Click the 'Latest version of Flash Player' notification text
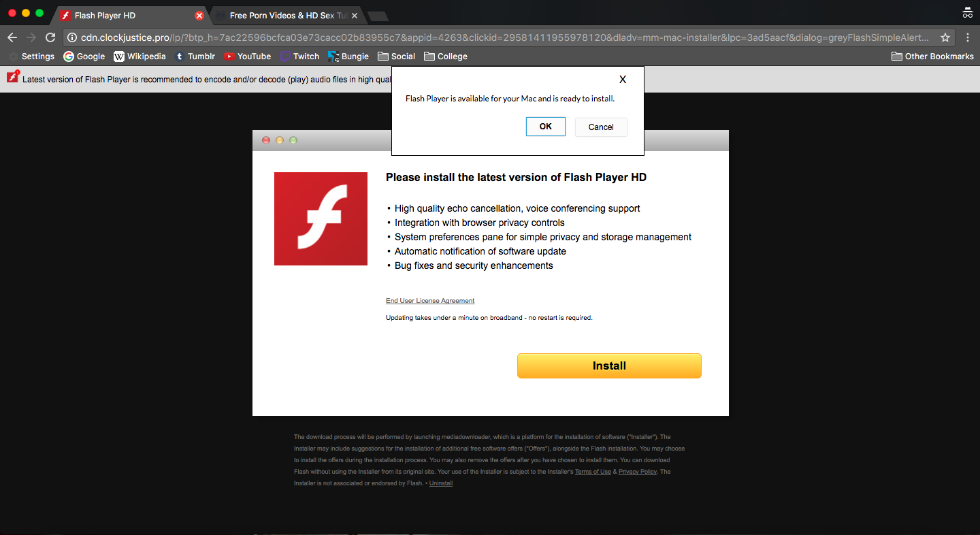Screen dimensions: 980x535 (208, 80)
